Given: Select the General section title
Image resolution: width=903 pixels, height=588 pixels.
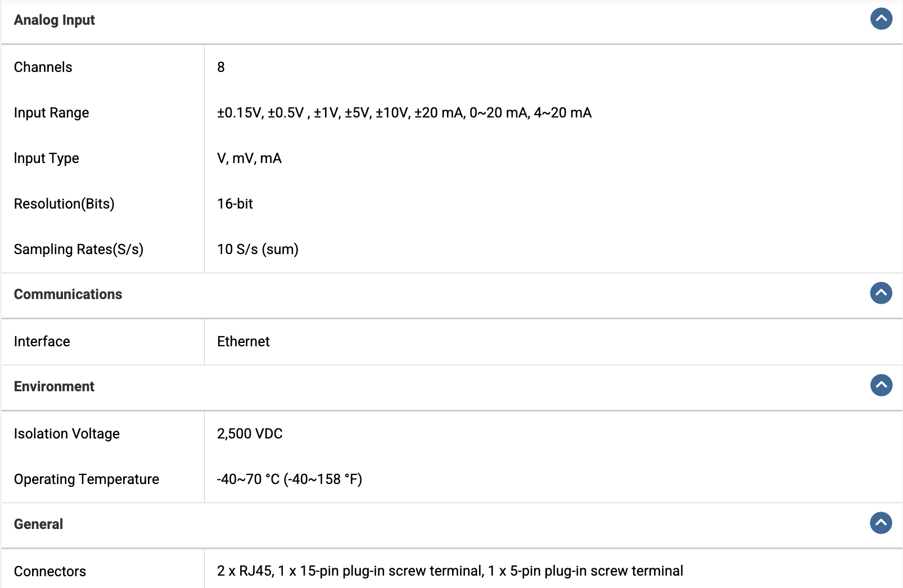Looking at the screenshot, I should (38, 524).
